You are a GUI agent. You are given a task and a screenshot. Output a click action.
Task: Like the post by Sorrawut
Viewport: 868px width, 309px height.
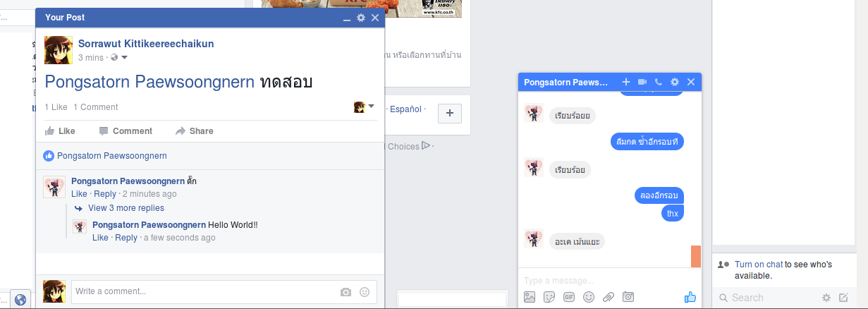click(x=60, y=131)
